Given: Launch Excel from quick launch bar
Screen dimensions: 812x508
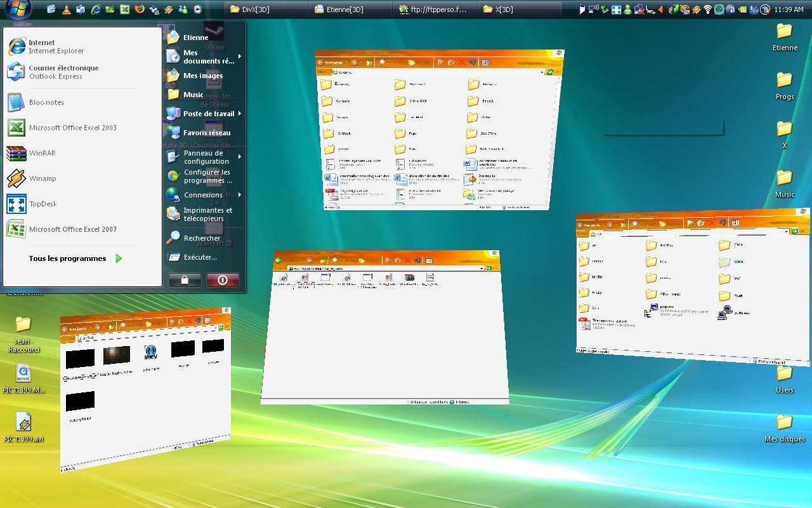Looking at the screenshot, I should point(125,10).
